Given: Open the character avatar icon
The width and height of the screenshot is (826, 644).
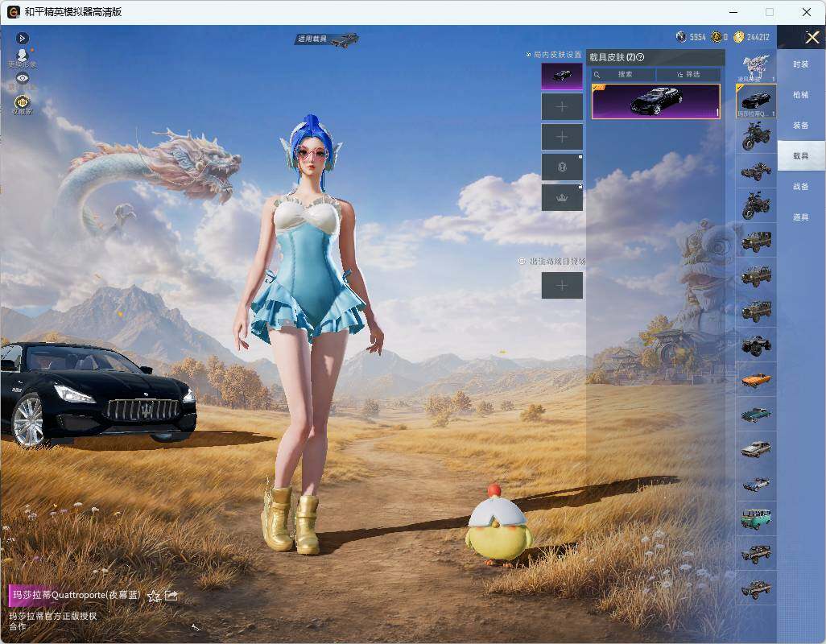Looking at the screenshot, I should point(22,57).
